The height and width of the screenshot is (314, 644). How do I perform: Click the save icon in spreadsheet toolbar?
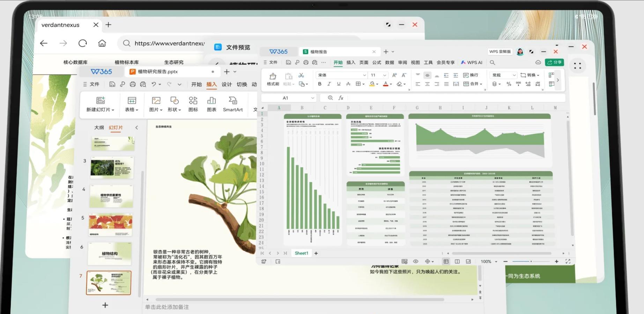click(x=288, y=62)
